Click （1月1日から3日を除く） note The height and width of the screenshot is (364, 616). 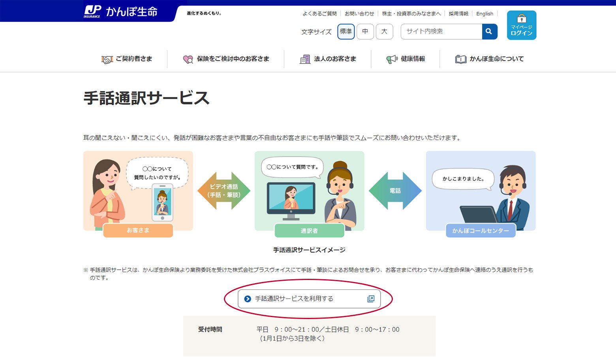[x=292, y=339]
